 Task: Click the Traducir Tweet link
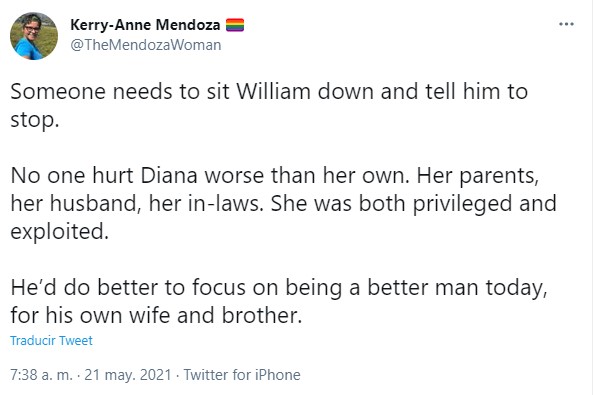[51, 340]
